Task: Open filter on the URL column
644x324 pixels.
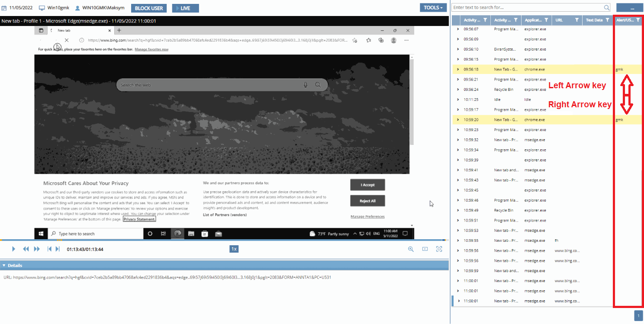Action: click(x=576, y=20)
